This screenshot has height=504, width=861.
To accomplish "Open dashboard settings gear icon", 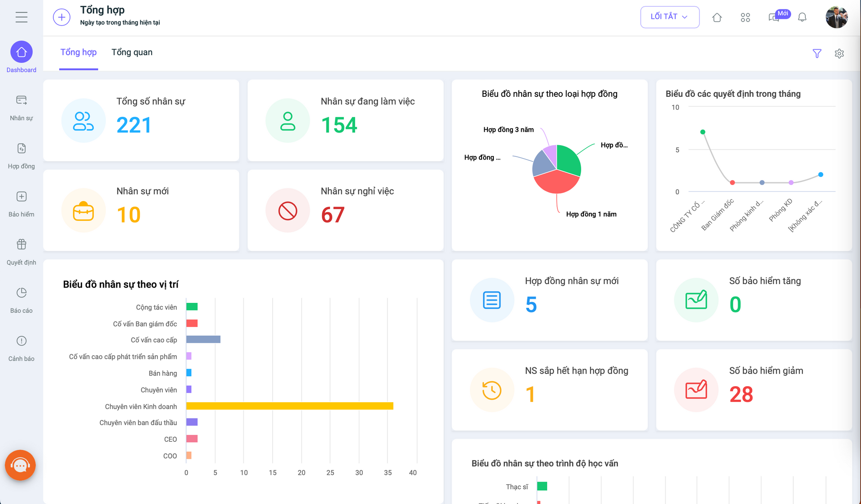I will click(839, 53).
